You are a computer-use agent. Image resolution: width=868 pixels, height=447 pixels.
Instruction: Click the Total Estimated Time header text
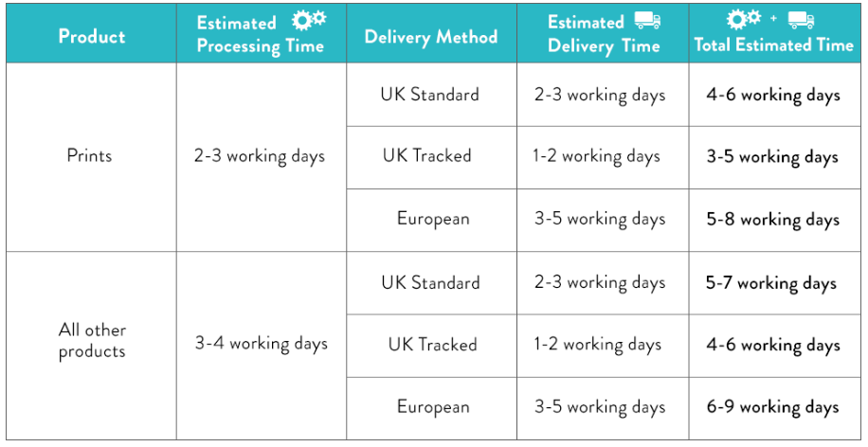click(x=774, y=45)
